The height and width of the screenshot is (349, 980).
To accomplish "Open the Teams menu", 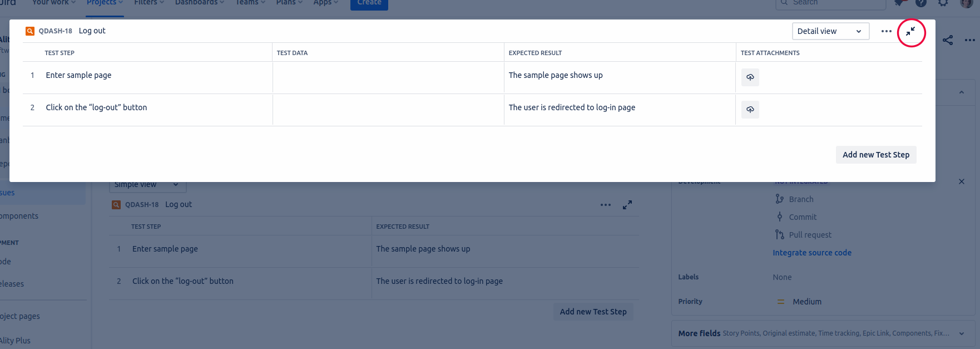I will pos(250,3).
